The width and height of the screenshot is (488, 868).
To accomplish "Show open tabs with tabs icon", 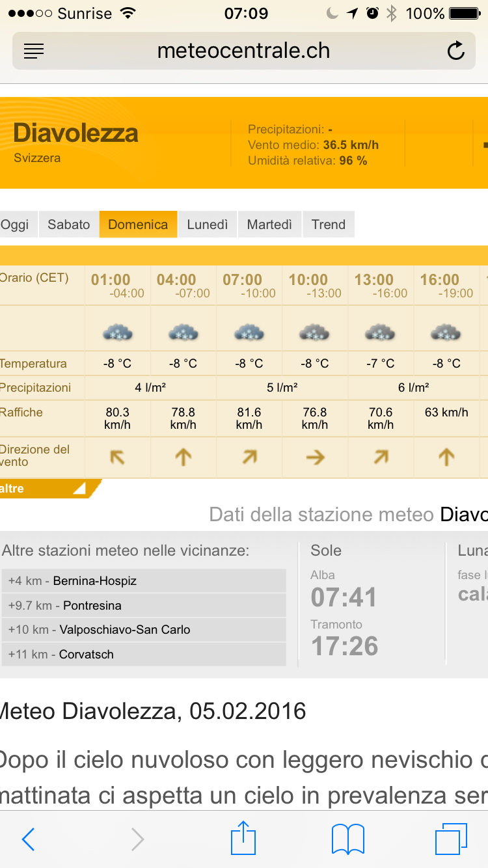I will (x=451, y=839).
